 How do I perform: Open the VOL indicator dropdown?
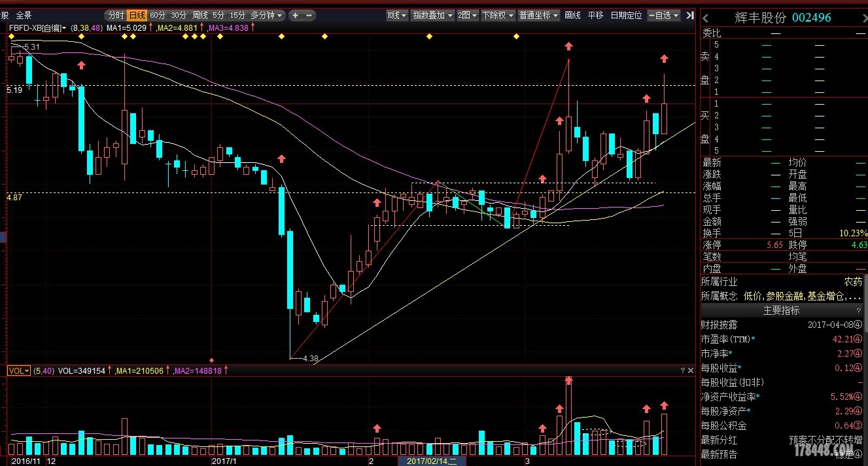(19, 370)
